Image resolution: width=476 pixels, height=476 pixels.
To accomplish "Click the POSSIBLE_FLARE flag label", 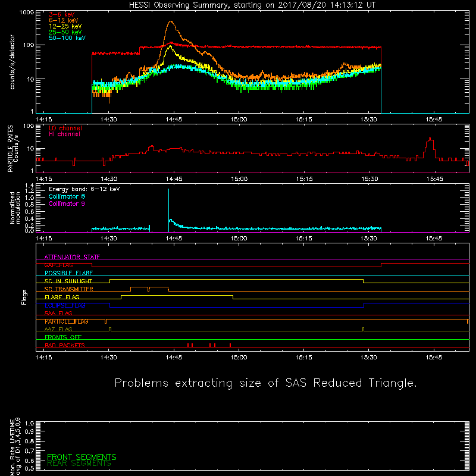I will [68, 273].
